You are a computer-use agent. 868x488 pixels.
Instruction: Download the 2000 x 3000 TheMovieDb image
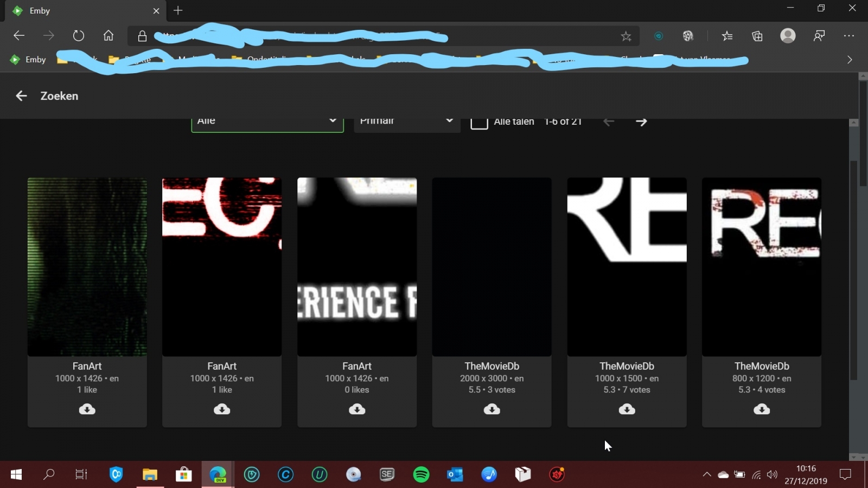[x=492, y=409]
